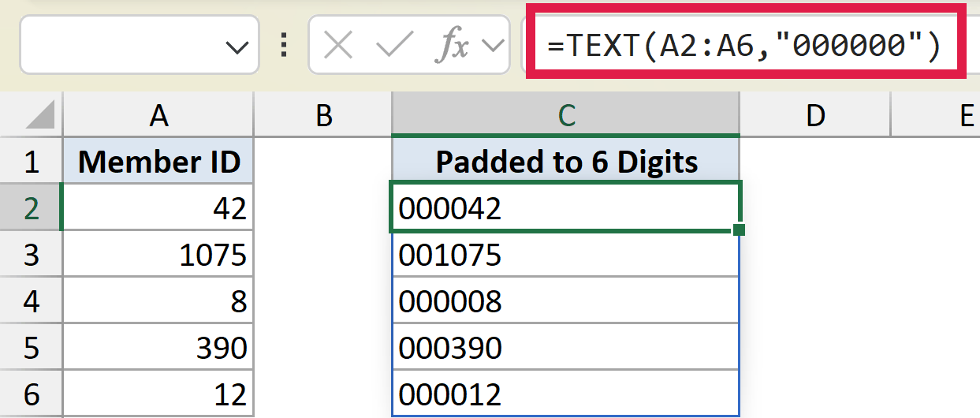Image resolution: width=980 pixels, height=418 pixels.
Task: Click the fill handle on cell C2
Action: tap(739, 230)
